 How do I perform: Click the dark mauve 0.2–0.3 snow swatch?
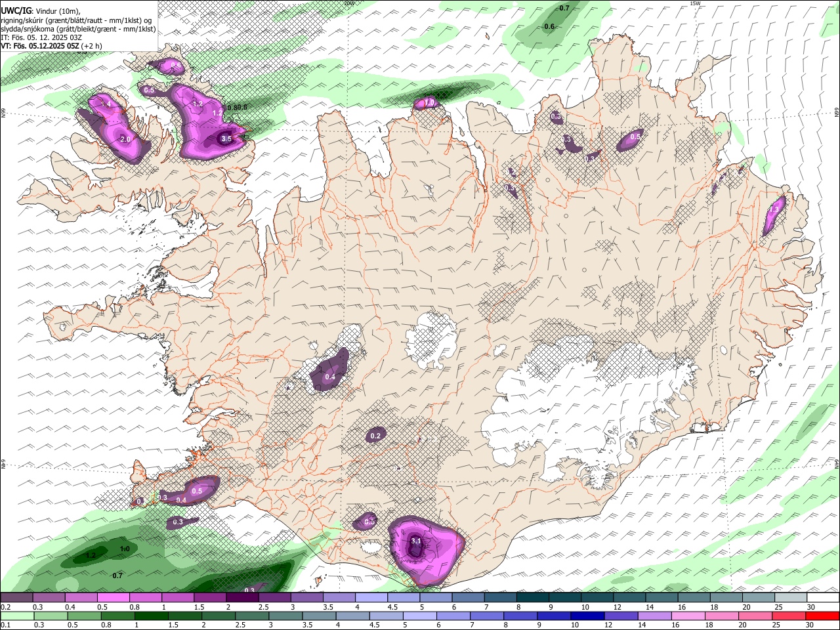coord(16,597)
